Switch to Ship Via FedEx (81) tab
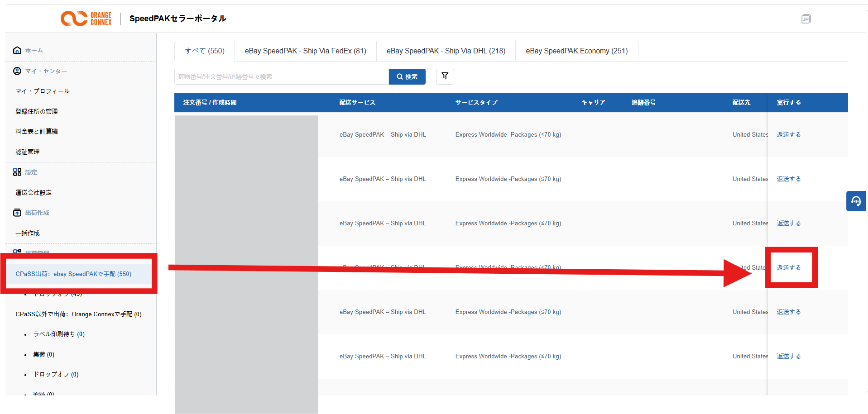Screen dimensions: 868x414 tap(306, 51)
